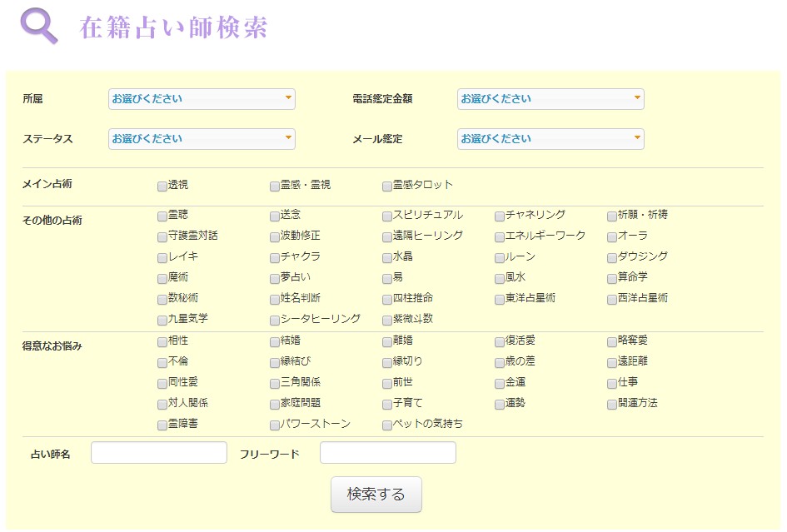Enable the 結婚 checkbox under 得意なお悩み

(x=274, y=341)
